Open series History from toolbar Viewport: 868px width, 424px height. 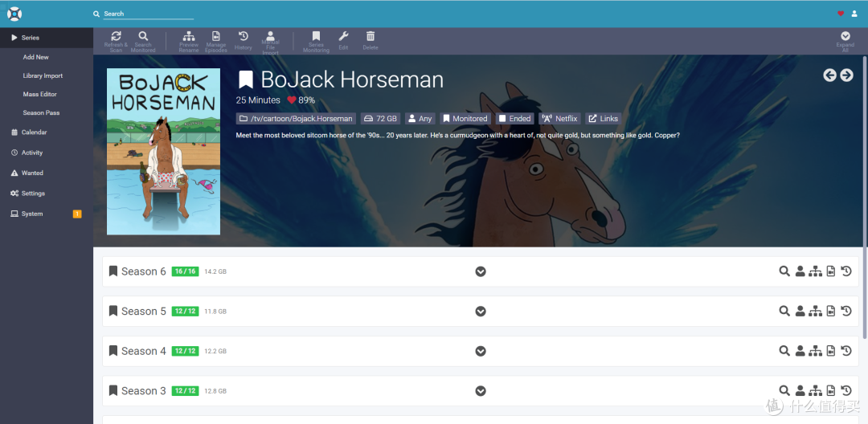(x=243, y=41)
